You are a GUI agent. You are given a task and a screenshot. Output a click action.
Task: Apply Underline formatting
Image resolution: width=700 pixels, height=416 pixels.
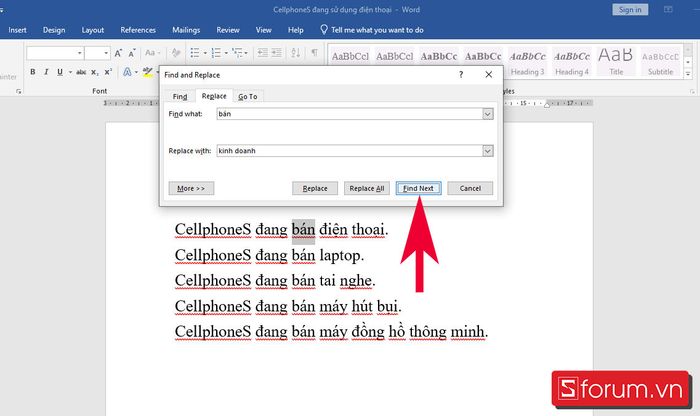(x=60, y=72)
